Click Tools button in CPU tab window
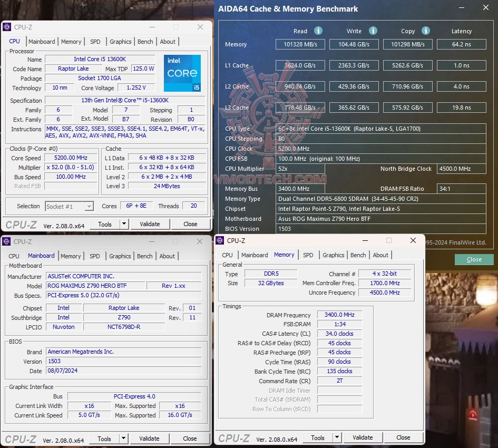498x448 pixels. click(105, 225)
